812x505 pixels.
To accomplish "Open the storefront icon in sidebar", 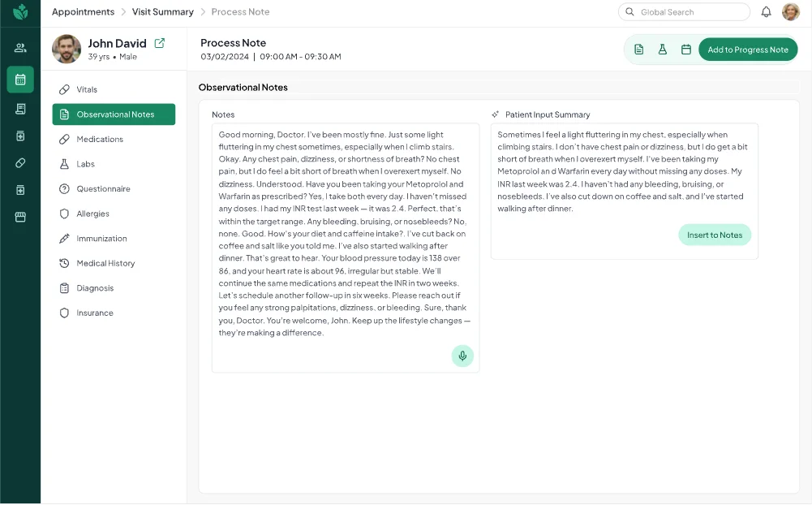I will (20, 217).
